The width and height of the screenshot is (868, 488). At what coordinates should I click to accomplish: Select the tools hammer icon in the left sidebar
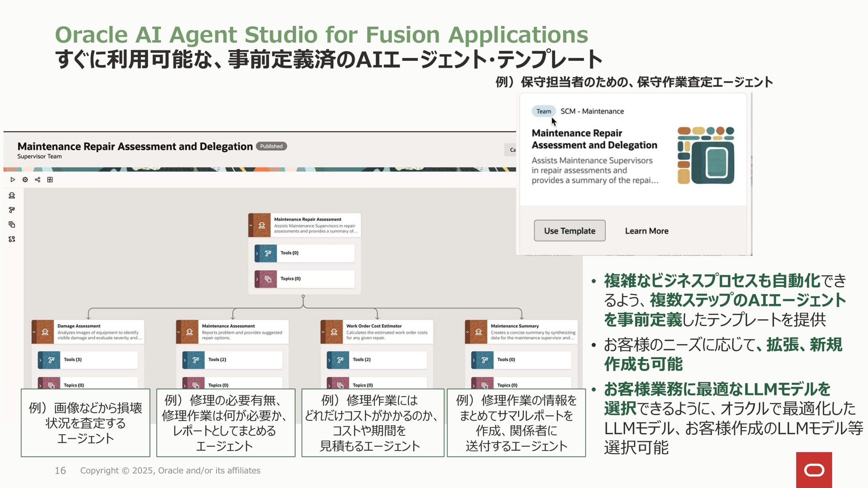coord(12,210)
